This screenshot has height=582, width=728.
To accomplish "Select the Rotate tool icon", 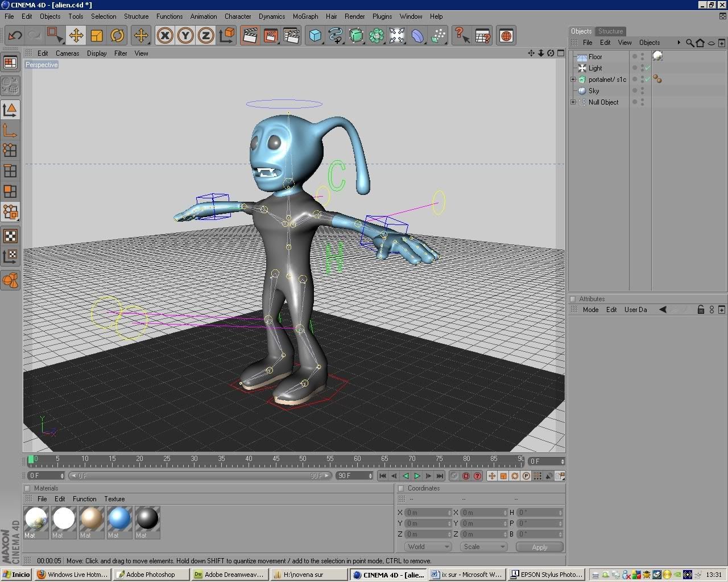I will coord(117,36).
